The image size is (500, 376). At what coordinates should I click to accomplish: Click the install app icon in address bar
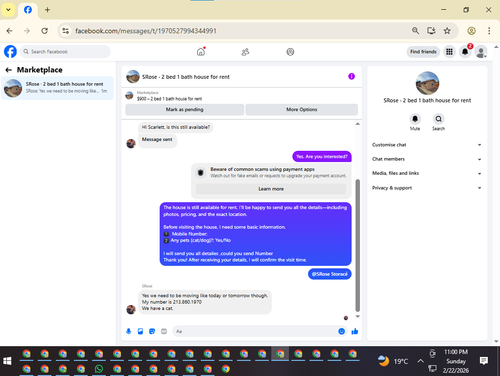click(431, 31)
